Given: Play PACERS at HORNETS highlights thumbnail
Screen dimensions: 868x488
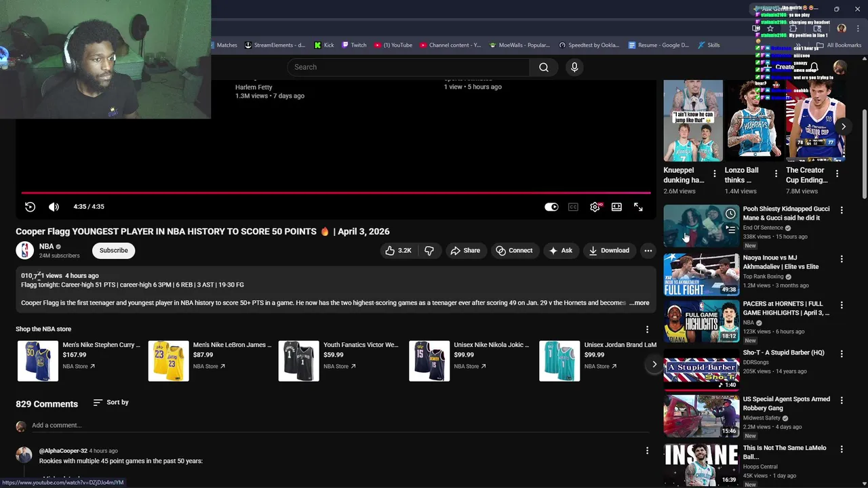Looking at the screenshot, I should coord(701,321).
